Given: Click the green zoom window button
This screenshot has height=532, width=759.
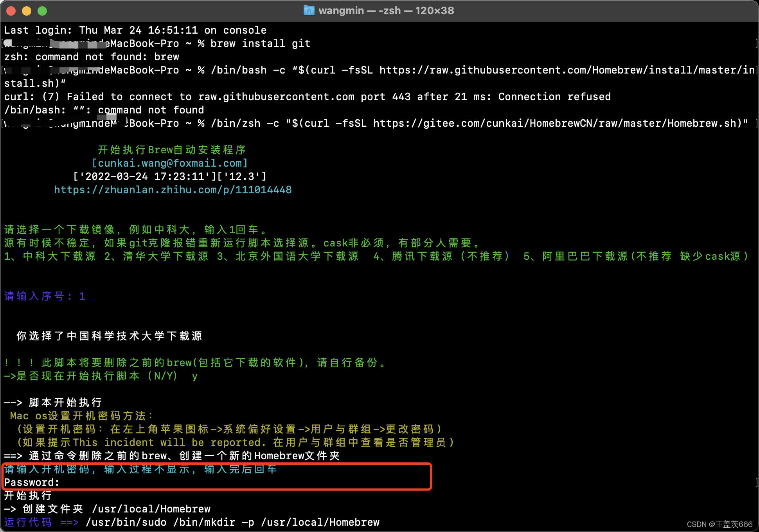Looking at the screenshot, I should coord(42,11).
